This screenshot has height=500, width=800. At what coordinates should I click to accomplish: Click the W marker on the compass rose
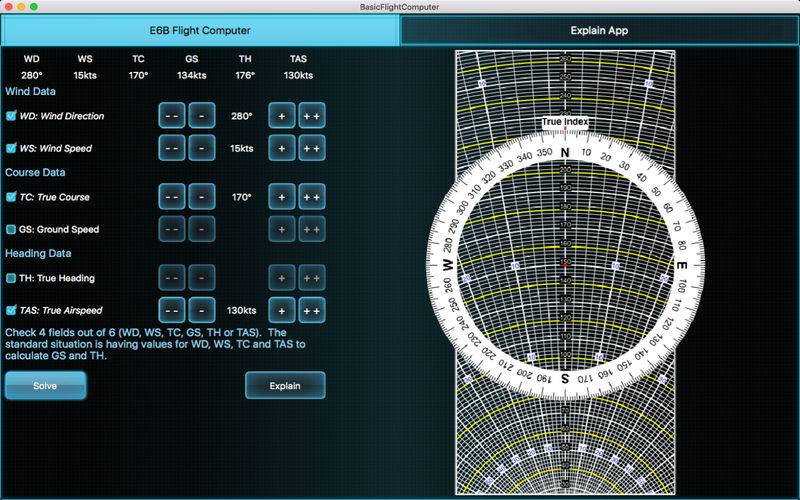click(448, 265)
